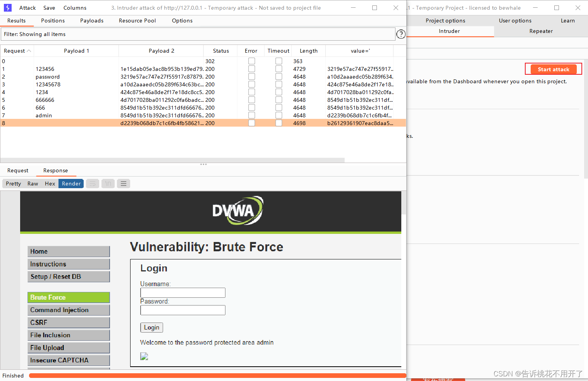Toggle Error checkbox for request 0
Viewport: 588px width, 381px height.
(x=252, y=61)
